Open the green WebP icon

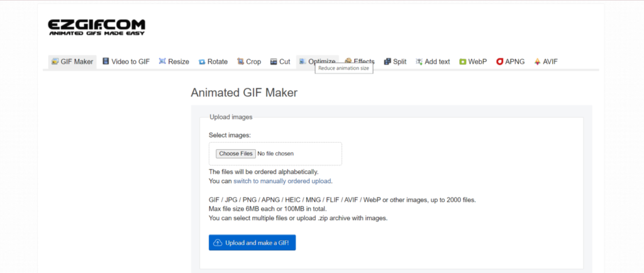[463, 62]
